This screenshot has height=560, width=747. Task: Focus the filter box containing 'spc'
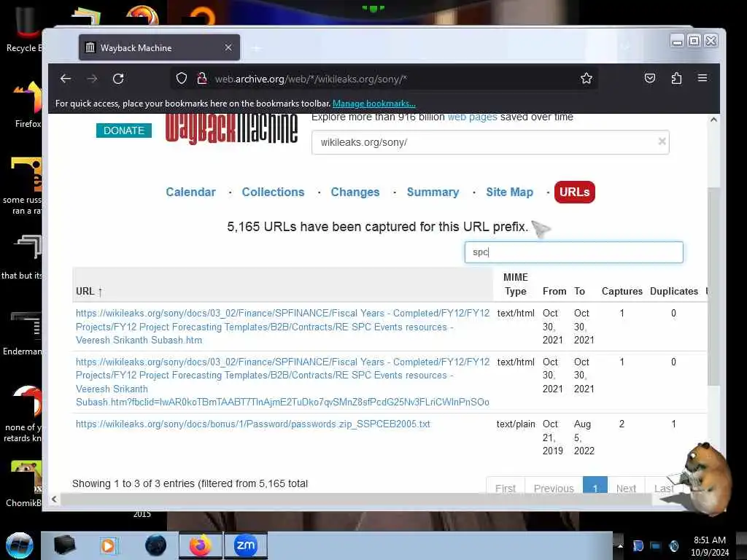click(573, 252)
